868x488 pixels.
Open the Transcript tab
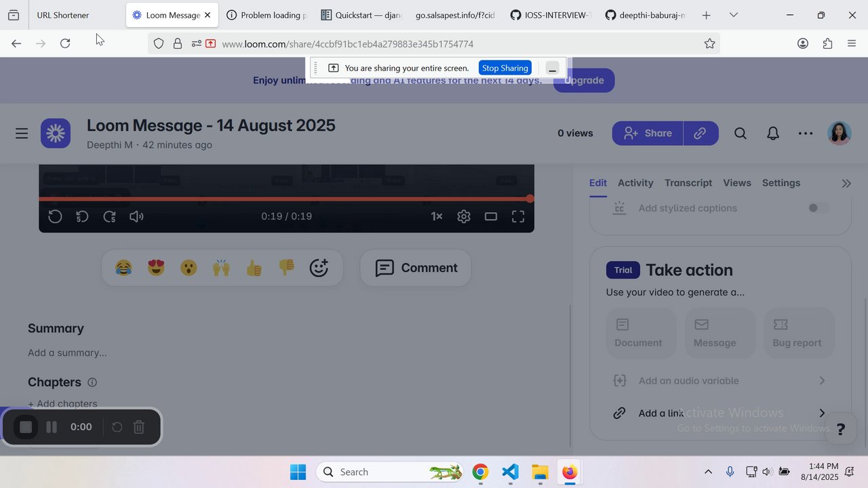pos(688,183)
